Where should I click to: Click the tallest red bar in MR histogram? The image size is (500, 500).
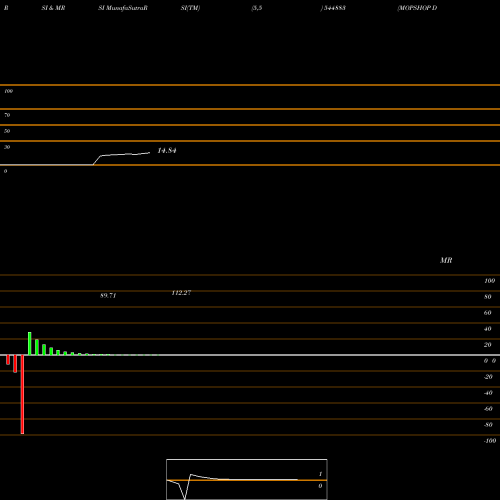click(22, 395)
